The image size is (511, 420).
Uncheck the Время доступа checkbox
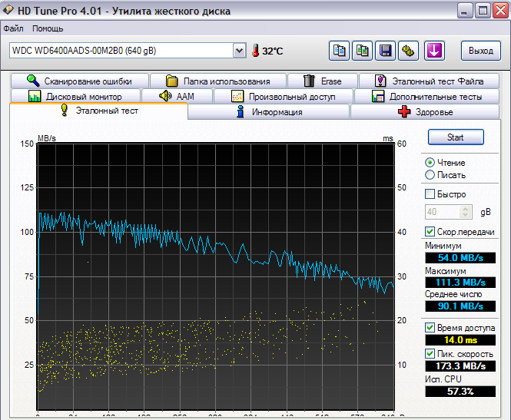[x=430, y=328]
